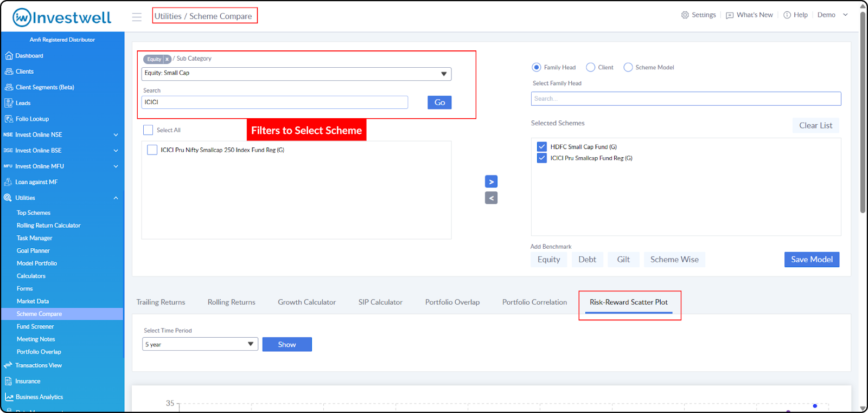
Task: Click the Show button
Action: click(x=287, y=345)
